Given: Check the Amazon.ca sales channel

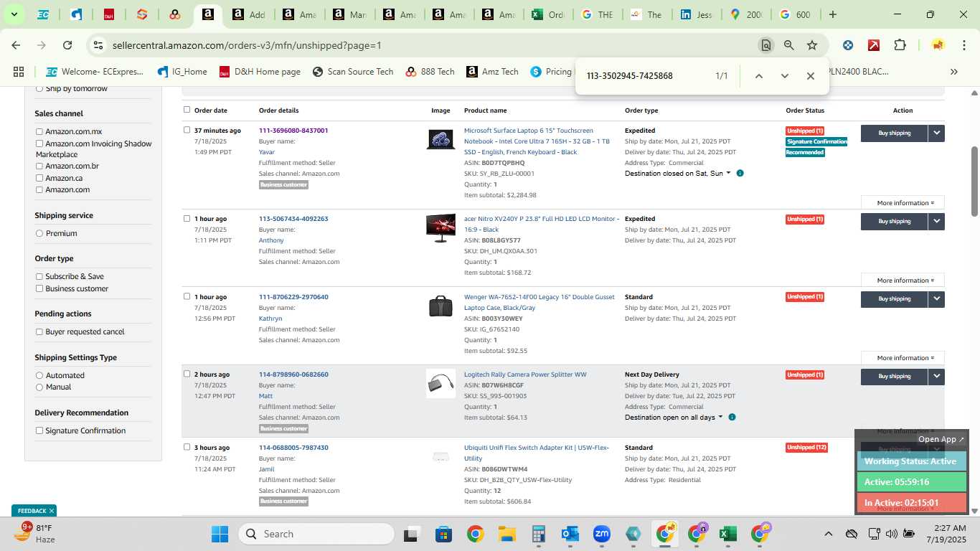Looking at the screenshot, I should (x=39, y=178).
